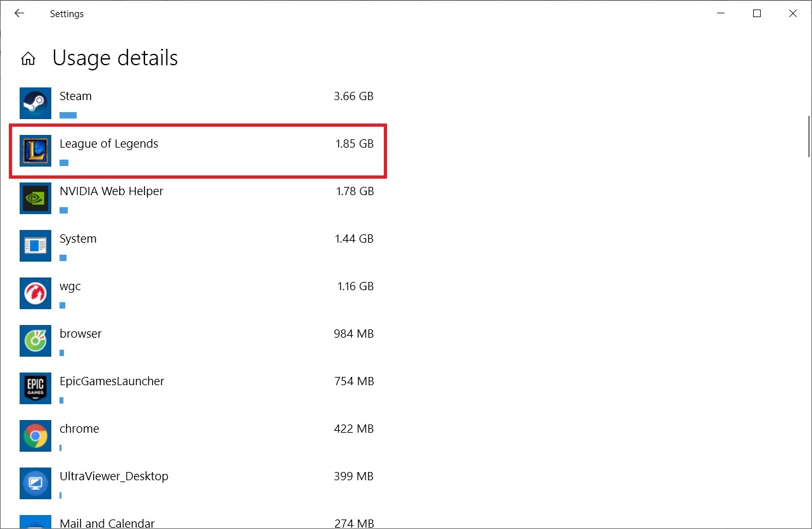The image size is (812, 529).
Task: Click the browser app icon
Action: [35, 341]
